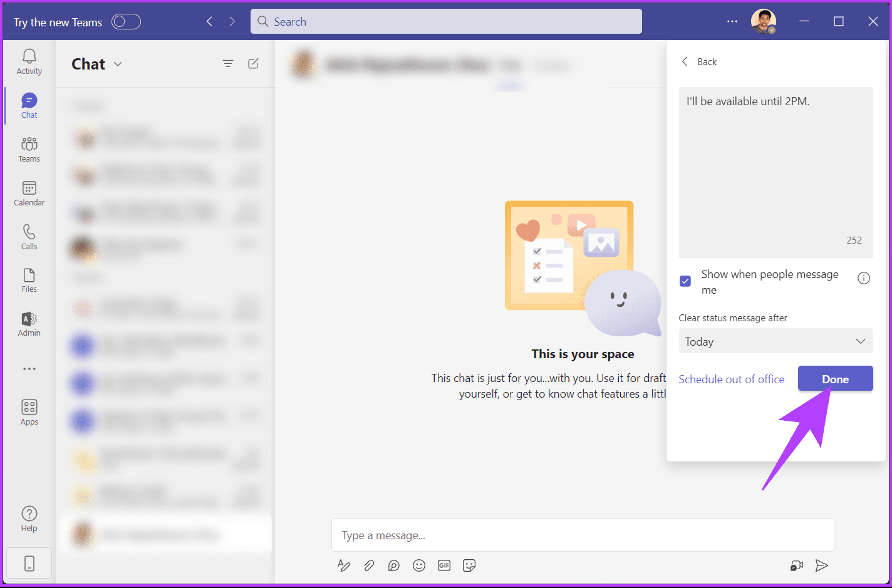Send the message
This screenshot has width=892, height=588.
822,565
